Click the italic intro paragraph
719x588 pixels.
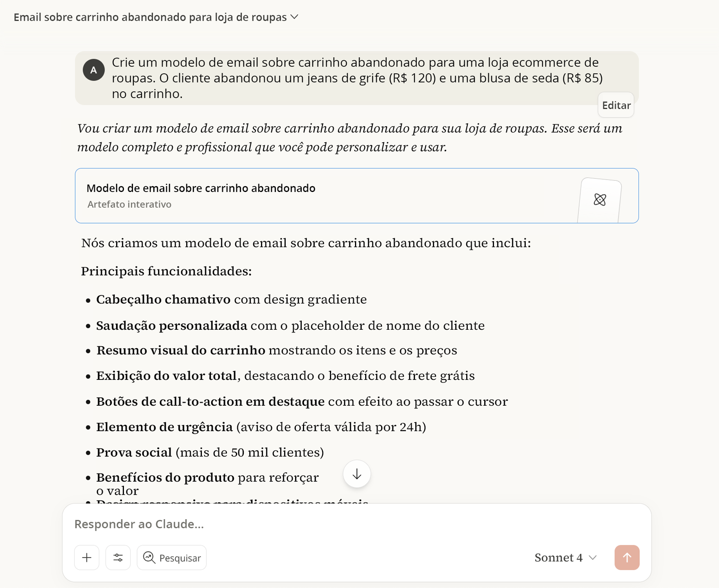(x=349, y=138)
